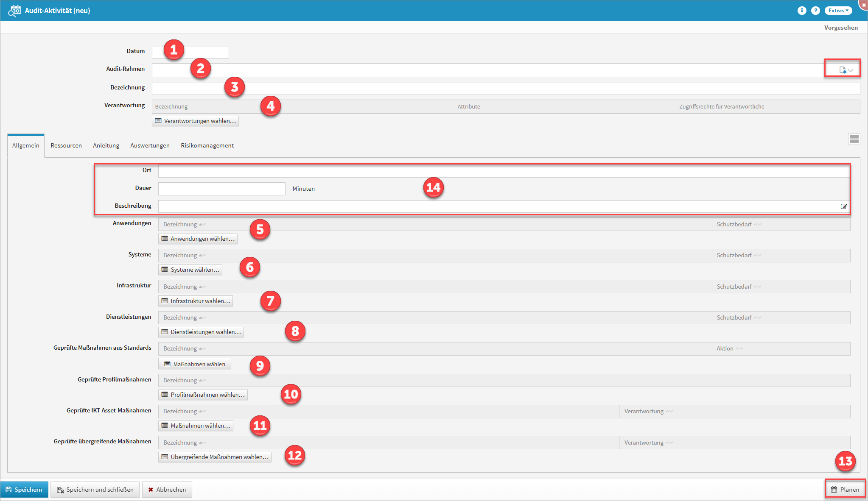Select the Auswertungen tab

pyautogui.click(x=150, y=145)
